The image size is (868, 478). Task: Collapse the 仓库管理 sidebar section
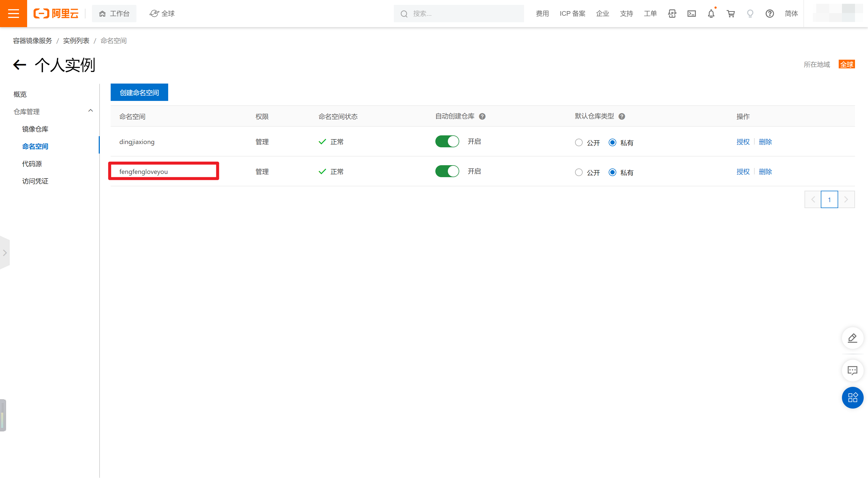(90, 111)
